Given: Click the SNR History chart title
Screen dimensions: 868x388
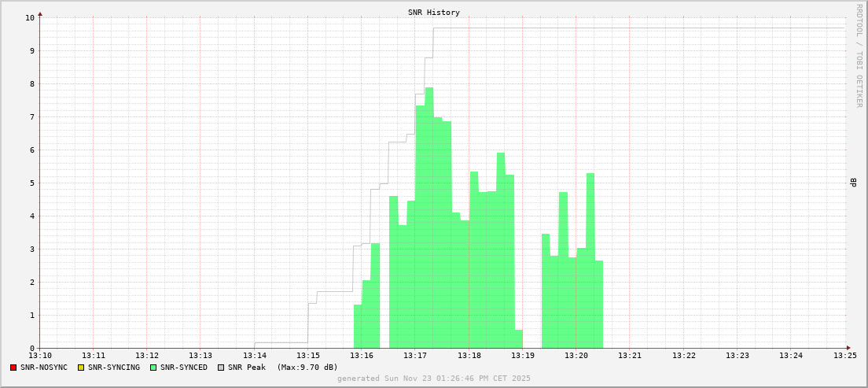Looking at the screenshot, I should coord(433,13).
